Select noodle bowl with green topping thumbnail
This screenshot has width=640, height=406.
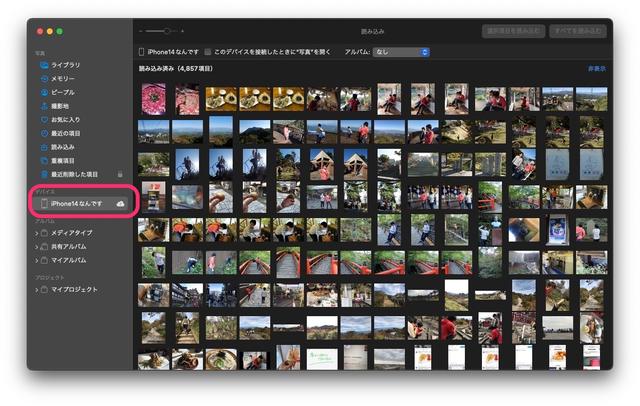tap(221, 359)
